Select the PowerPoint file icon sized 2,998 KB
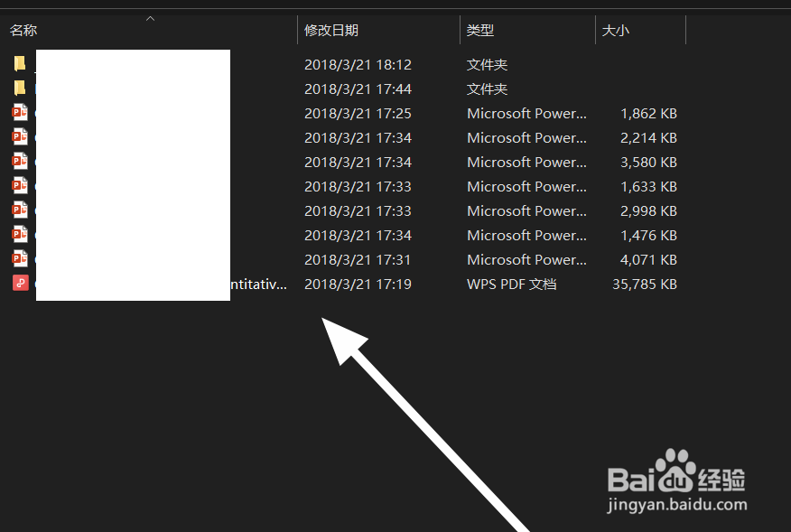The image size is (791, 532). click(20, 210)
